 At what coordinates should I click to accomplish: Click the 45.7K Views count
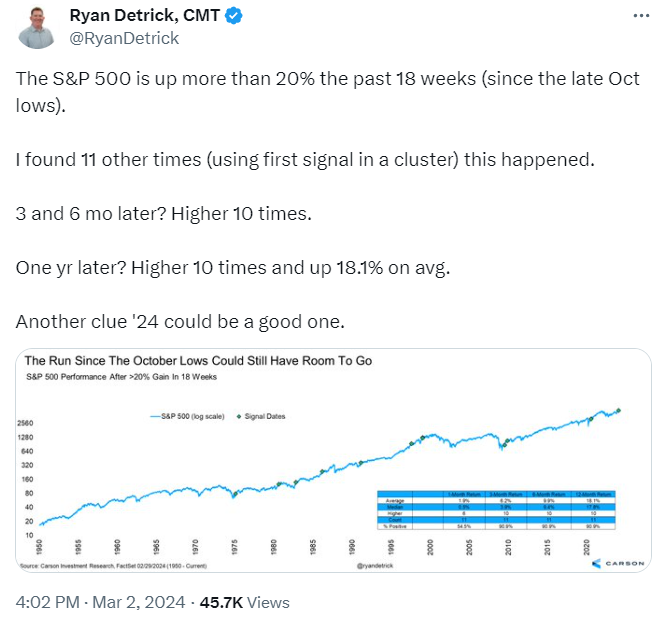coord(245,602)
